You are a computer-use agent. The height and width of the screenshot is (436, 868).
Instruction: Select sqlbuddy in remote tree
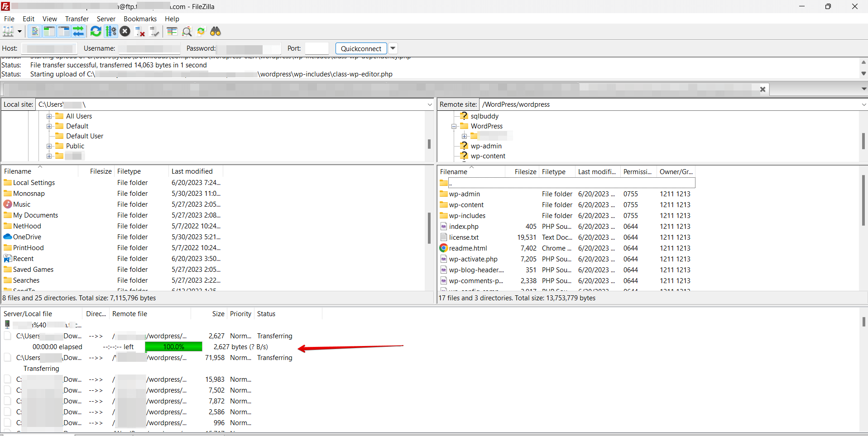(x=484, y=116)
